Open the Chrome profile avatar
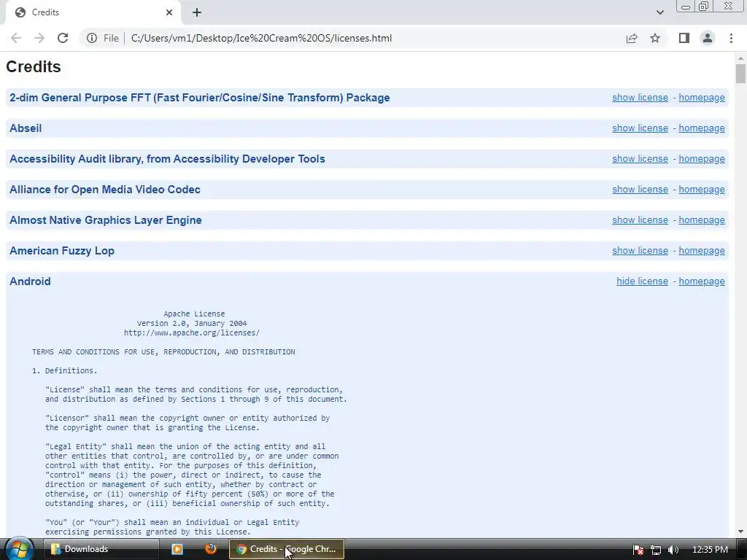747x560 pixels. pos(708,38)
